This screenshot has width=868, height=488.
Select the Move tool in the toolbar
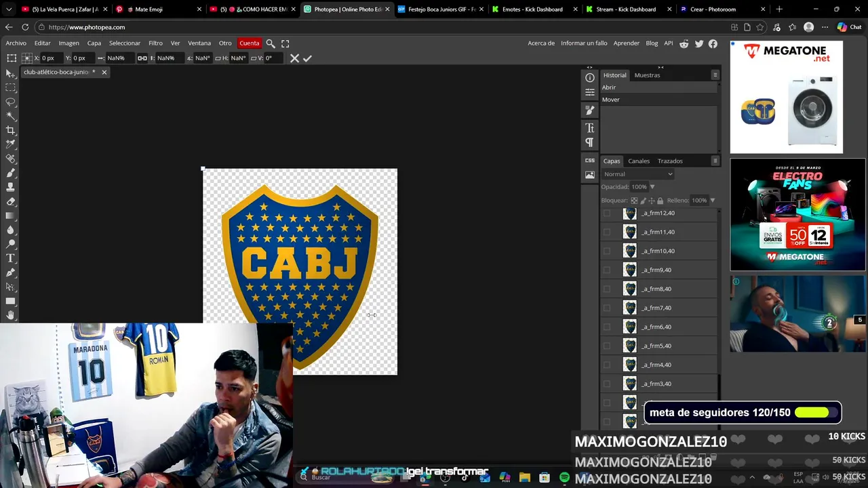point(11,73)
